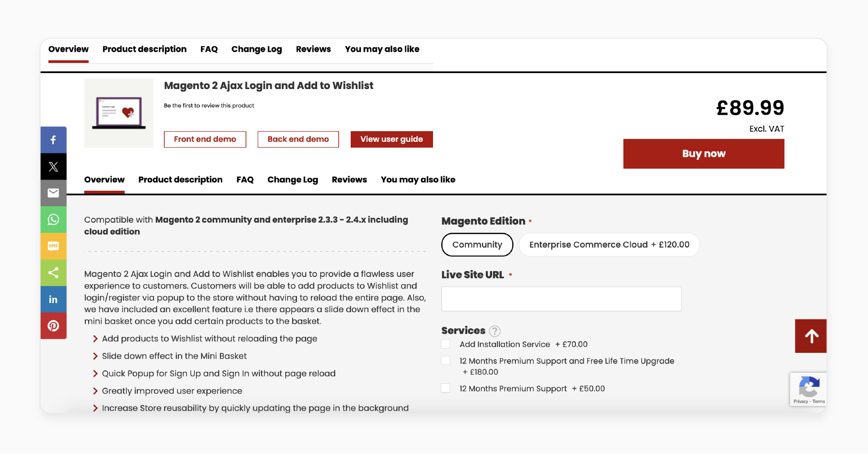Click the reCAPTCHA badge
The image size is (868, 454).
(808, 389)
